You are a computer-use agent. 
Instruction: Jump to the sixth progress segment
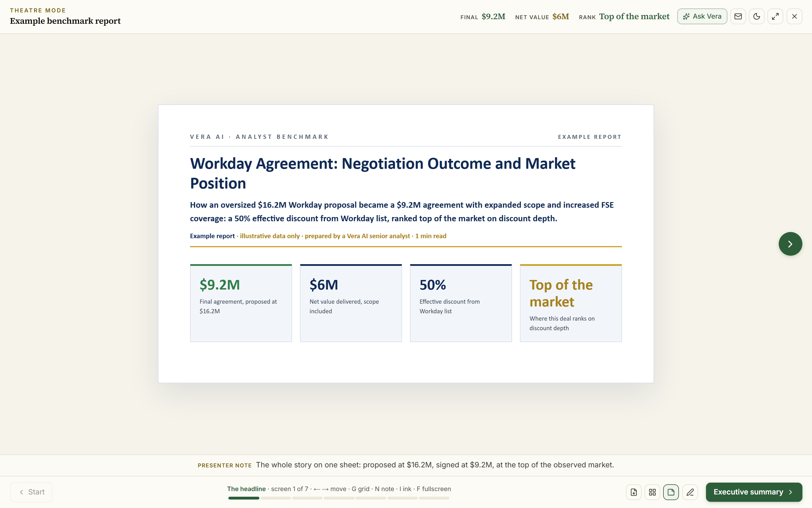pyautogui.click(x=402, y=498)
